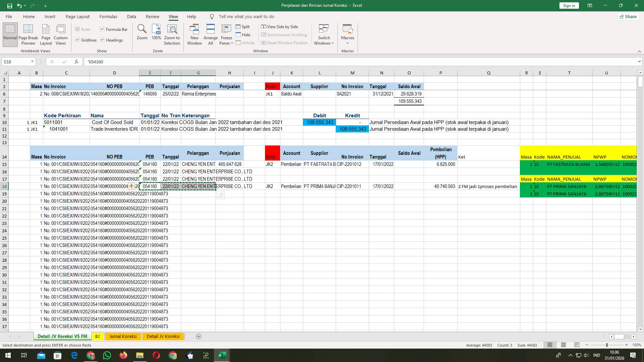Enable the Ruler checkbox

click(x=78, y=29)
